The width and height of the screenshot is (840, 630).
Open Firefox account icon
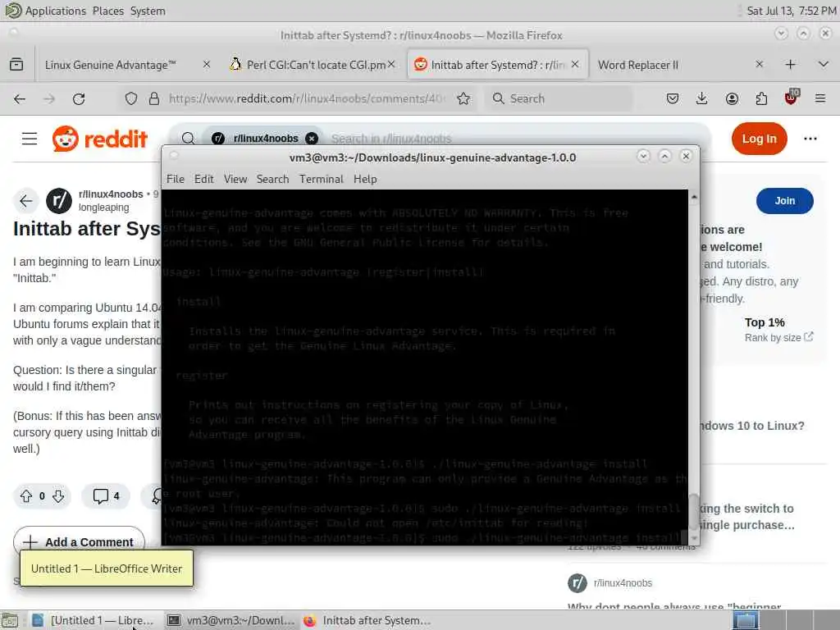pos(732,98)
